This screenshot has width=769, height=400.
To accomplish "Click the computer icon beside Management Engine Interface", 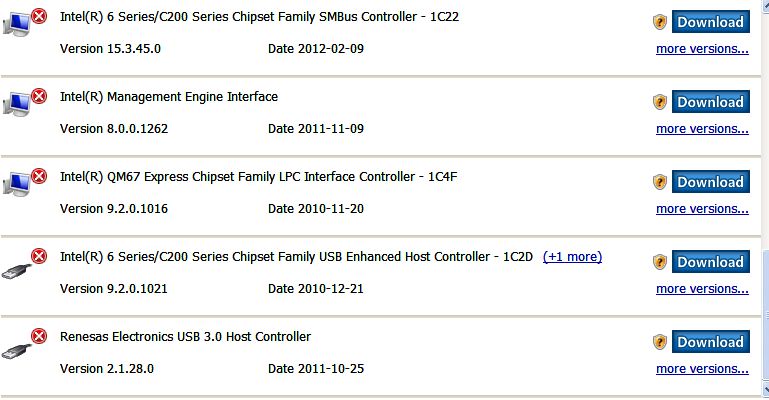I will (x=17, y=103).
